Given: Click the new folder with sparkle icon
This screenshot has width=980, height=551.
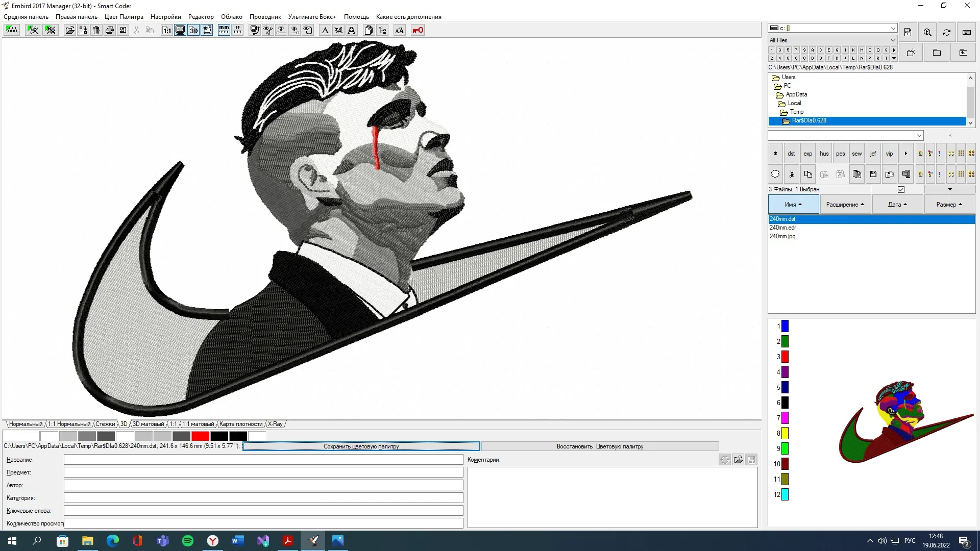Looking at the screenshot, I should tap(911, 53).
